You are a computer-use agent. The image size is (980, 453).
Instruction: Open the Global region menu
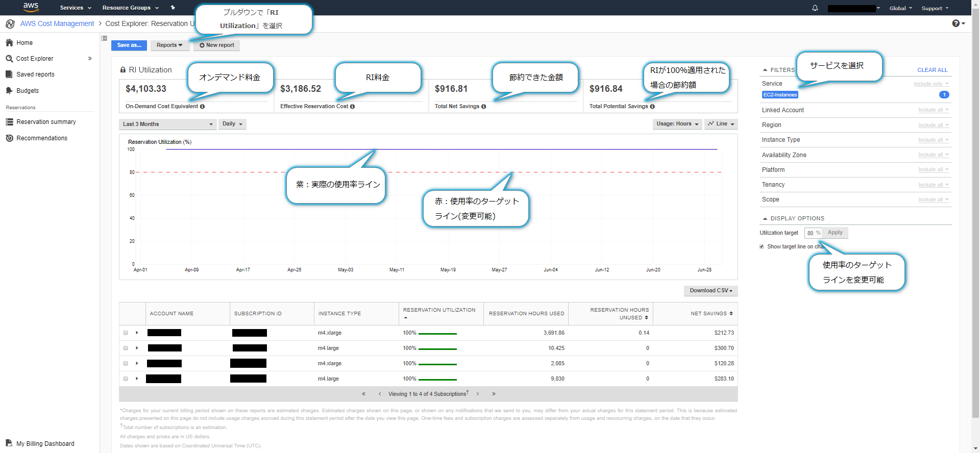[901, 8]
